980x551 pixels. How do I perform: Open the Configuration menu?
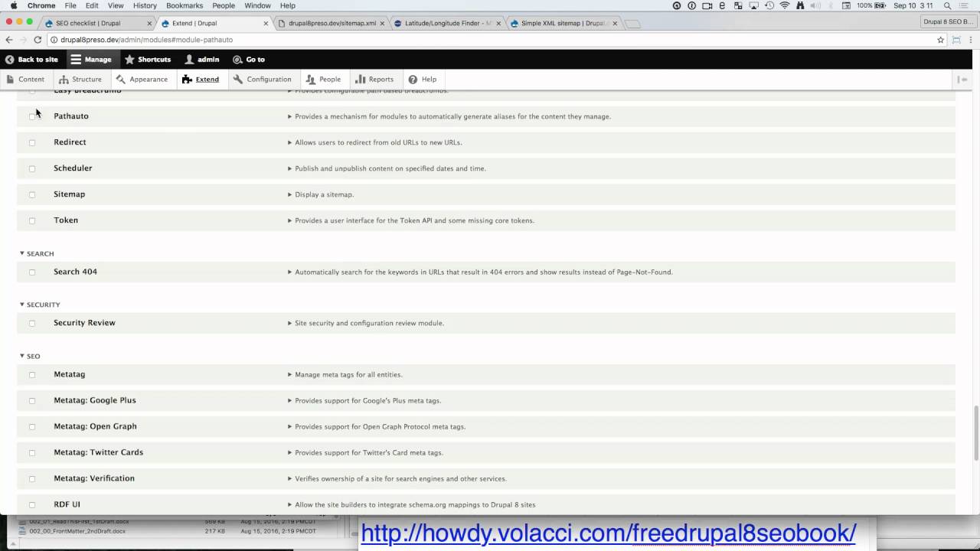point(263,79)
